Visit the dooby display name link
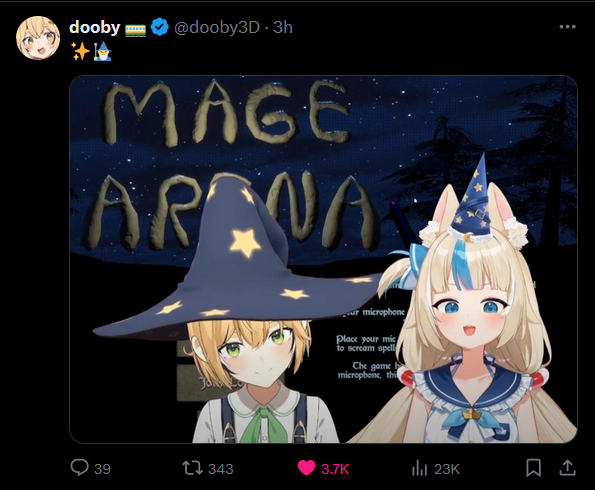This screenshot has width=595, height=490. click(94, 27)
